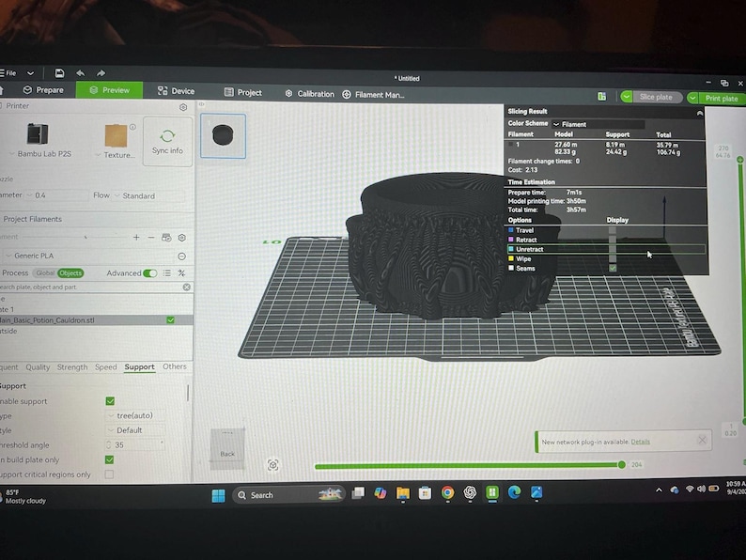Screen dimensions: 746x560
Task: Select the Objects process option
Action: tap(70, 273)
